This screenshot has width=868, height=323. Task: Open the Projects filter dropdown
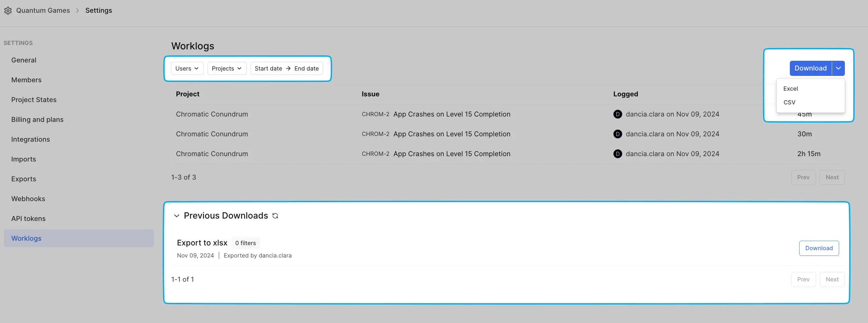(226, 68)
